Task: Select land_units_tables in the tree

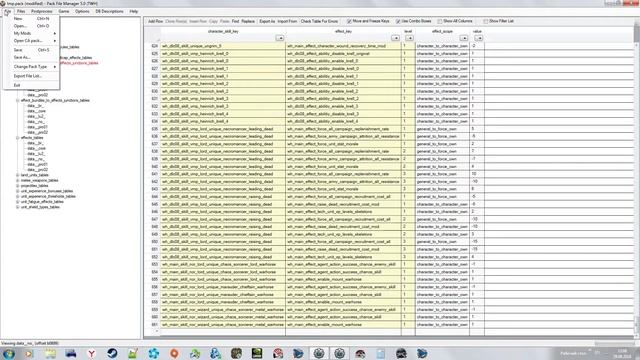Action: click(35, 175)
